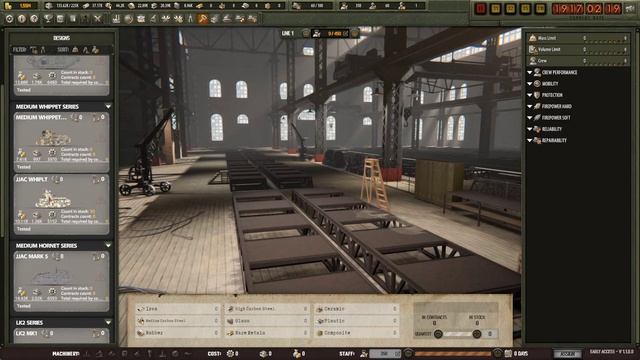Viewport: 640px width, 360px height.
Task: Collapse the Medium Whippet Series group
Action: [x=108, y=107]
